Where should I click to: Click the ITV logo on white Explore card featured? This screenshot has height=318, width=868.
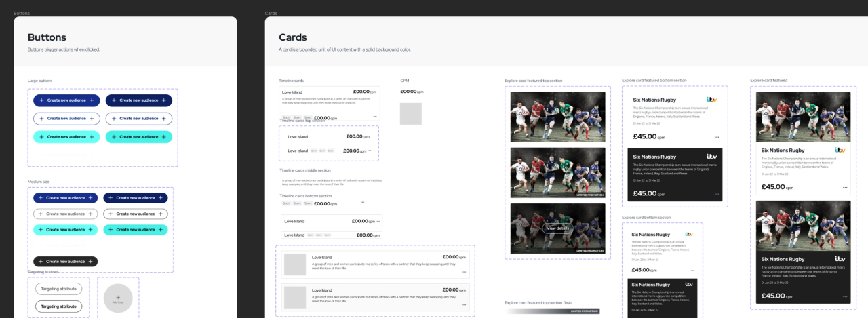click(840, 150)
